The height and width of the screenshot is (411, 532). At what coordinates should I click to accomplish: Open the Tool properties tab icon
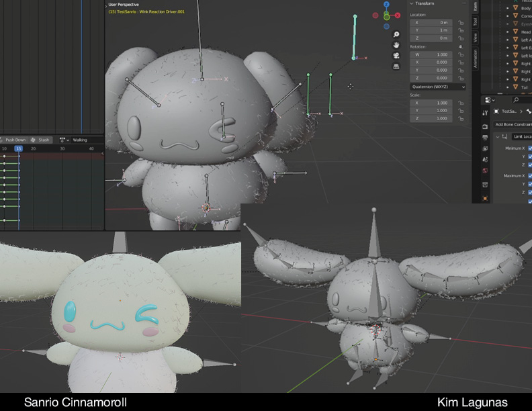485,113
